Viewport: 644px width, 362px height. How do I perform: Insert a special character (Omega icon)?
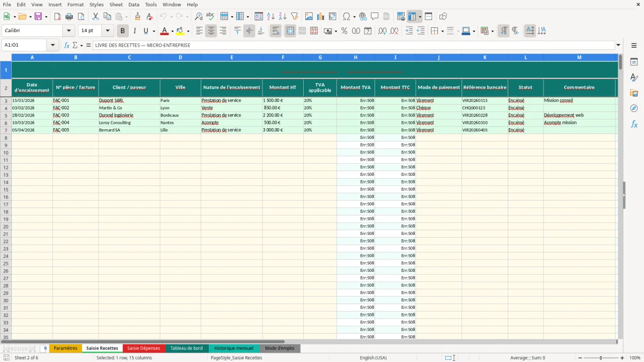347,17
